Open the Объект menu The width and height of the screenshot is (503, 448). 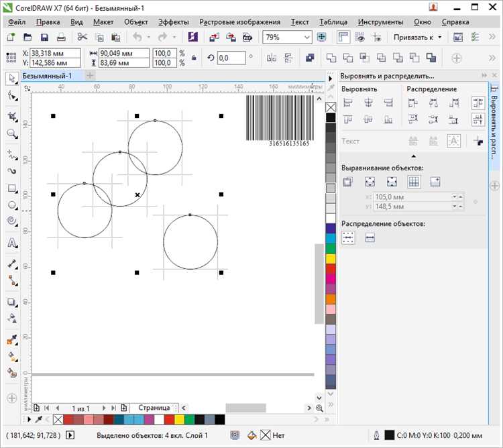pos(135,22)
